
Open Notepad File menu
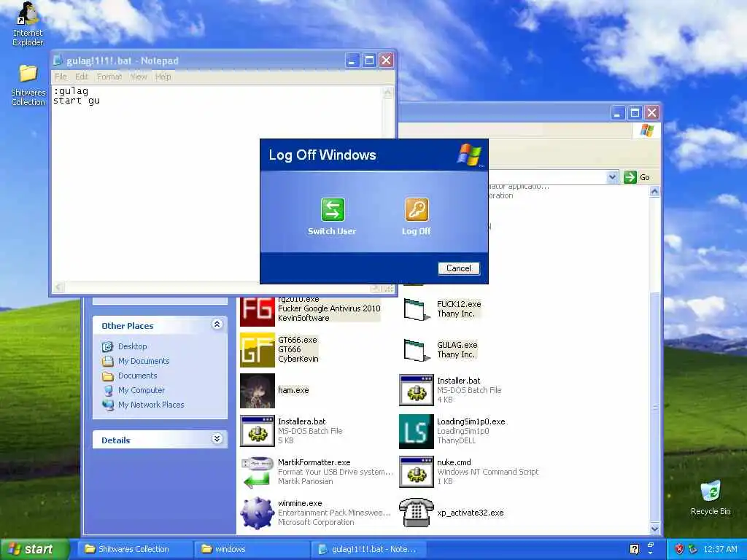click(x=61, y=77)
